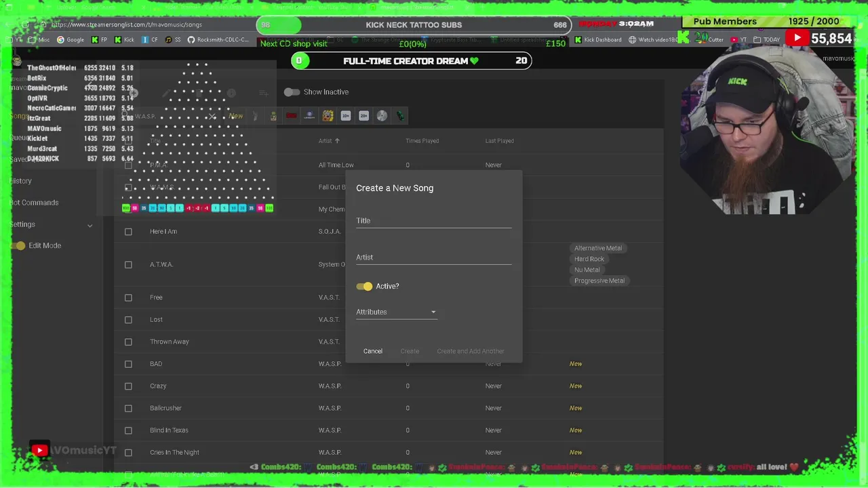Click the Nu Metal tag chip
868x488 pixels.
tap(587, 270)
